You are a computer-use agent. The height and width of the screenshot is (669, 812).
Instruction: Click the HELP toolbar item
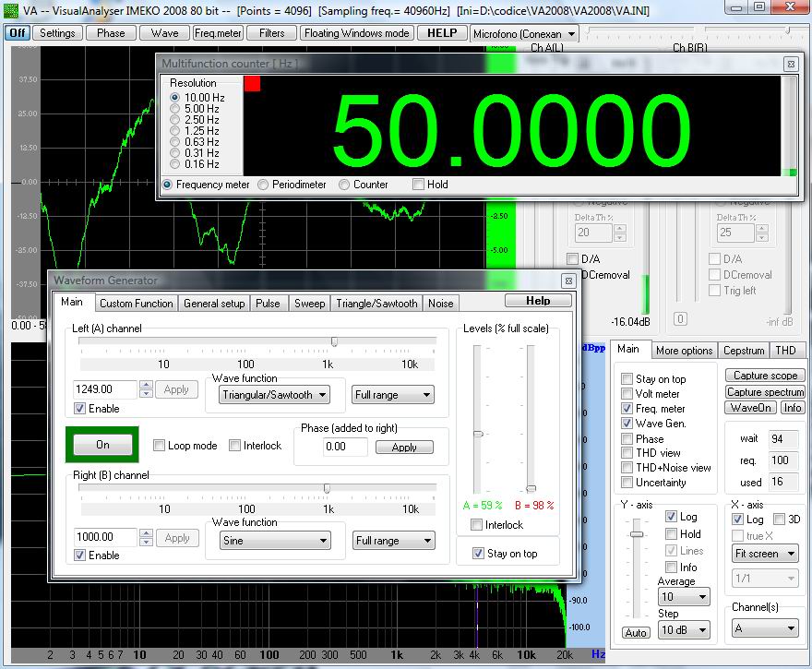point(441,32)
